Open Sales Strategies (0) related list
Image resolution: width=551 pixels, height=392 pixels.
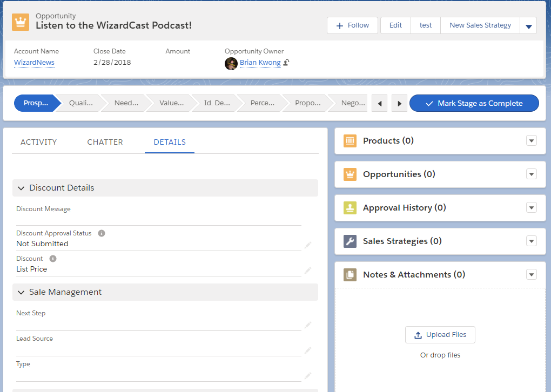coord(402,241)
